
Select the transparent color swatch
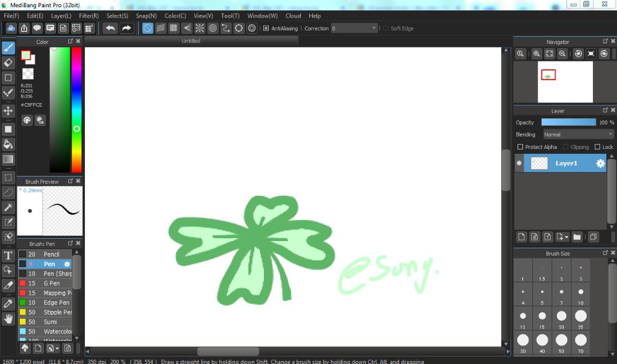28,74
